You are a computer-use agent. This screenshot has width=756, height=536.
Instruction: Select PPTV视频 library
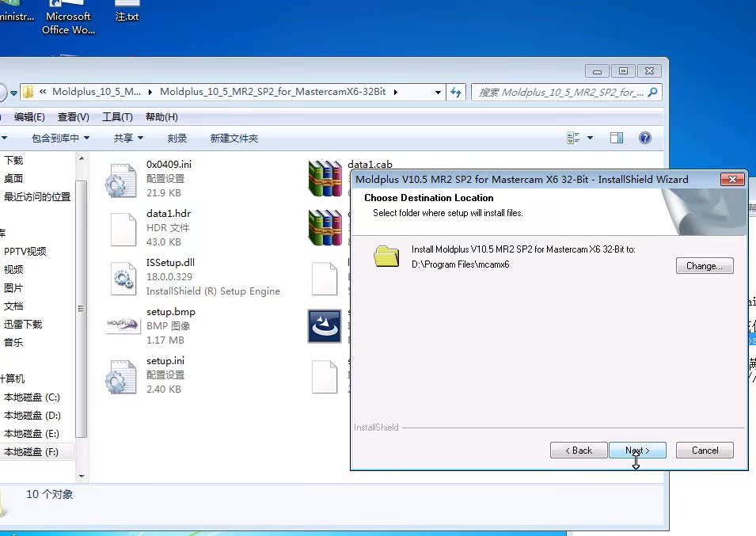coord(25,251)
